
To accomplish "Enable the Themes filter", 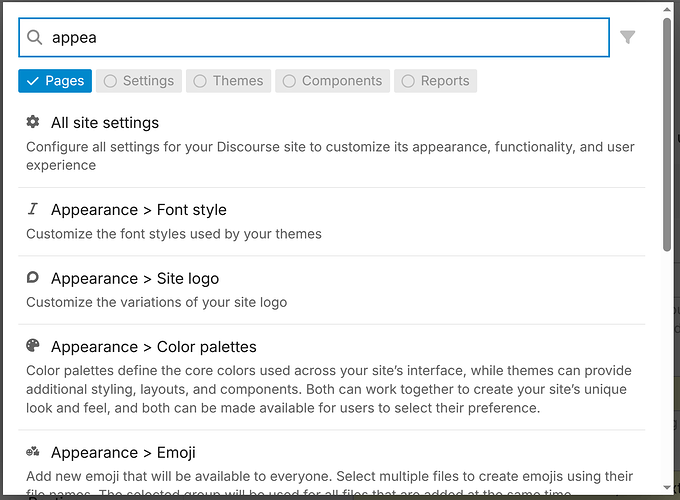I will 229,81.
